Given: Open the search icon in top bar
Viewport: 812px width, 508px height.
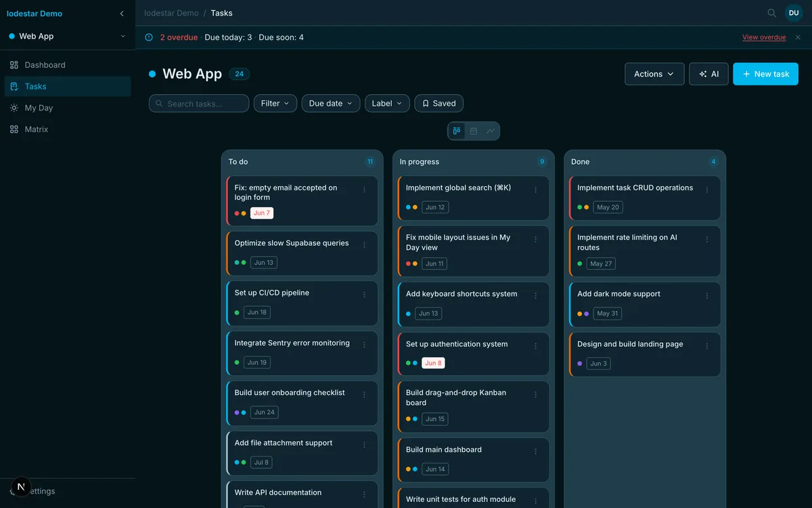Looking at the screenshot, I should pyautogui.click(x=771, y=13).
